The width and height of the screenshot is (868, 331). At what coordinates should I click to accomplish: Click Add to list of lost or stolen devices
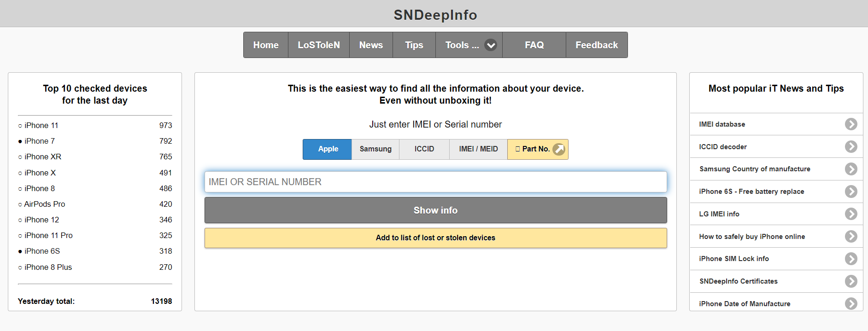435,238
